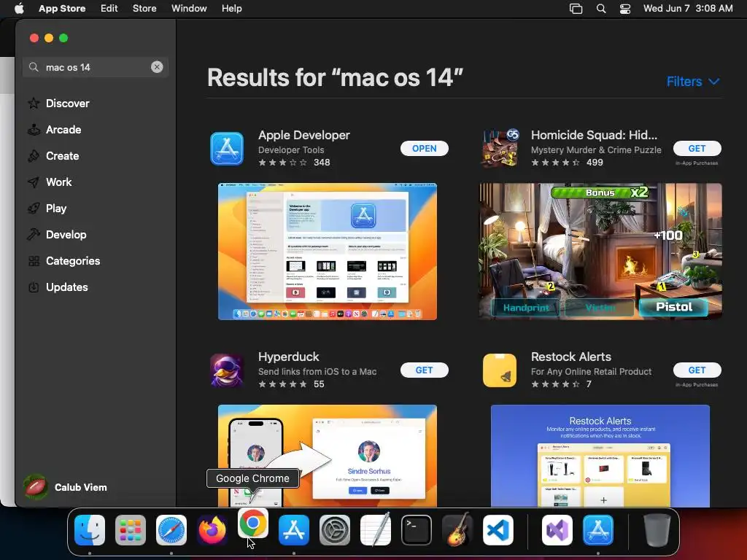Launch Firefox from the dock
The image size is (747, 560).
[212, 530]
